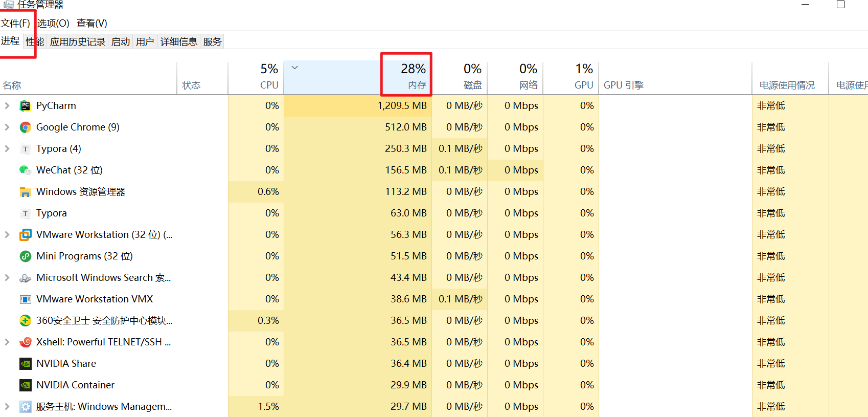
Task: Click the 磁盘 column header
Action: click(460, 77)
